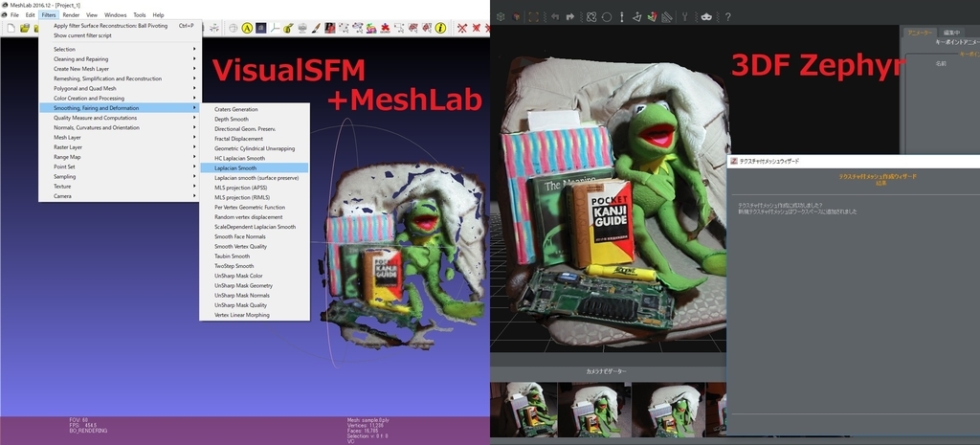This screenshot has width=980, height=445.
Task: Select first camera thumbnail in Zephyr navigator
Action: [523, 410]
